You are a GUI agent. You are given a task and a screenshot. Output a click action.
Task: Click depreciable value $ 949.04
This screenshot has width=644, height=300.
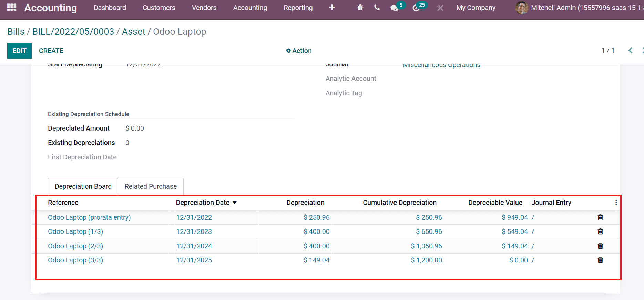click(515, 217)
